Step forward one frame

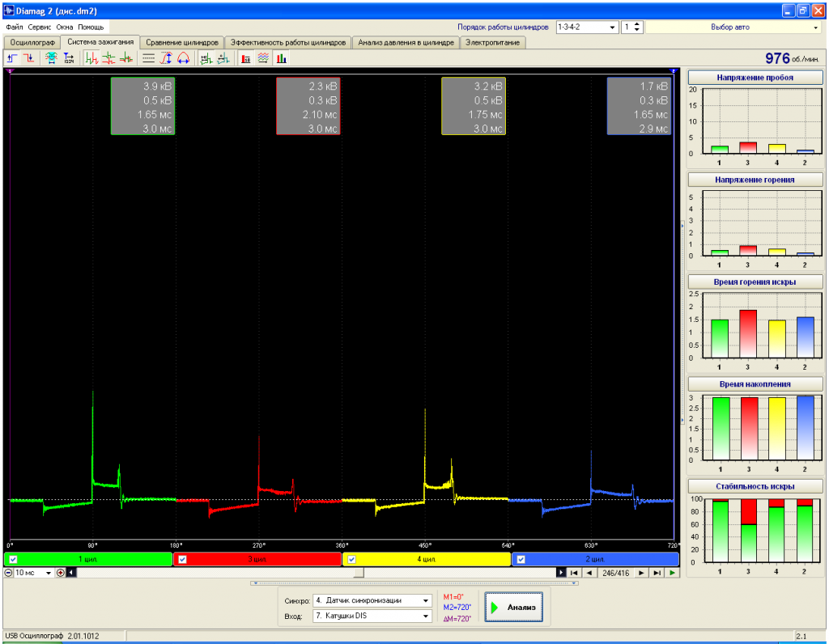[641, 573]
